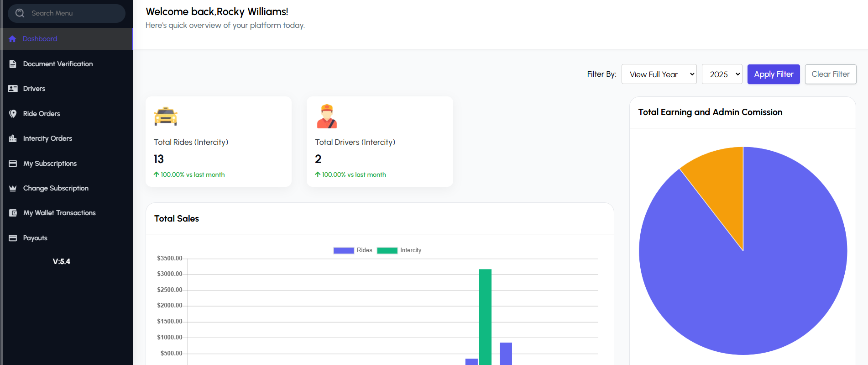Toggle Rides series in chart legend
Image resolution: width=868 pixels, height=365 pixels.
(x=353, y=250)
